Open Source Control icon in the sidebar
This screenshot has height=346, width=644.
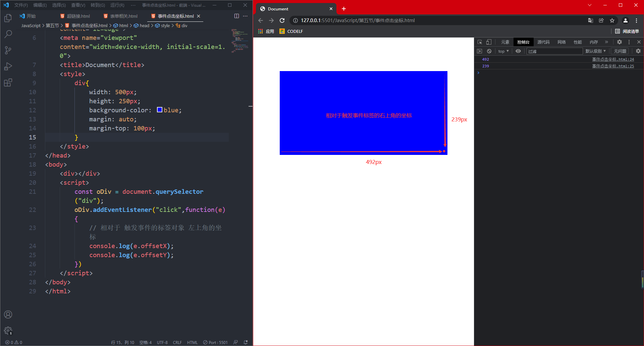pyautogui.click(x=8, y=50)
